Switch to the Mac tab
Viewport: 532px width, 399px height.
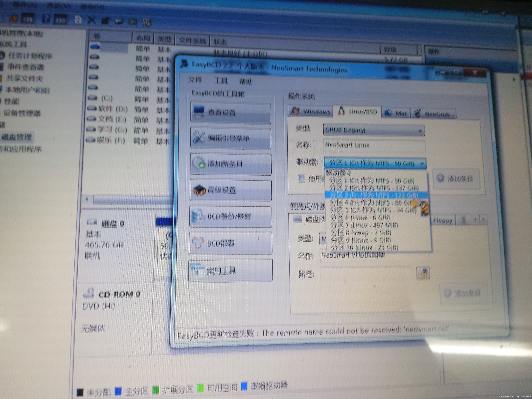click(396, 113)
